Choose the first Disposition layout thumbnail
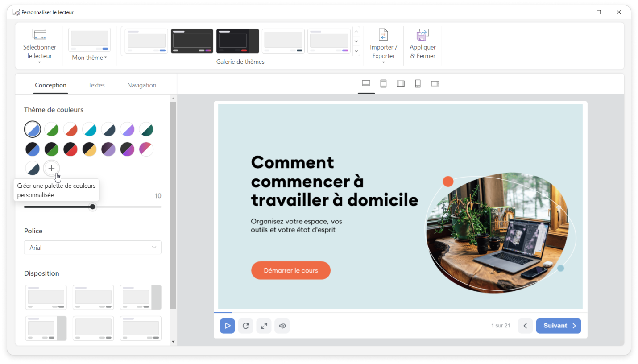 46,298
